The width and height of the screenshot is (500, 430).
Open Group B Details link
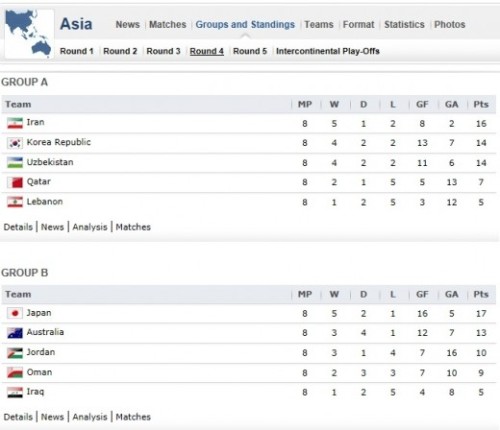(x=18, y=417)
